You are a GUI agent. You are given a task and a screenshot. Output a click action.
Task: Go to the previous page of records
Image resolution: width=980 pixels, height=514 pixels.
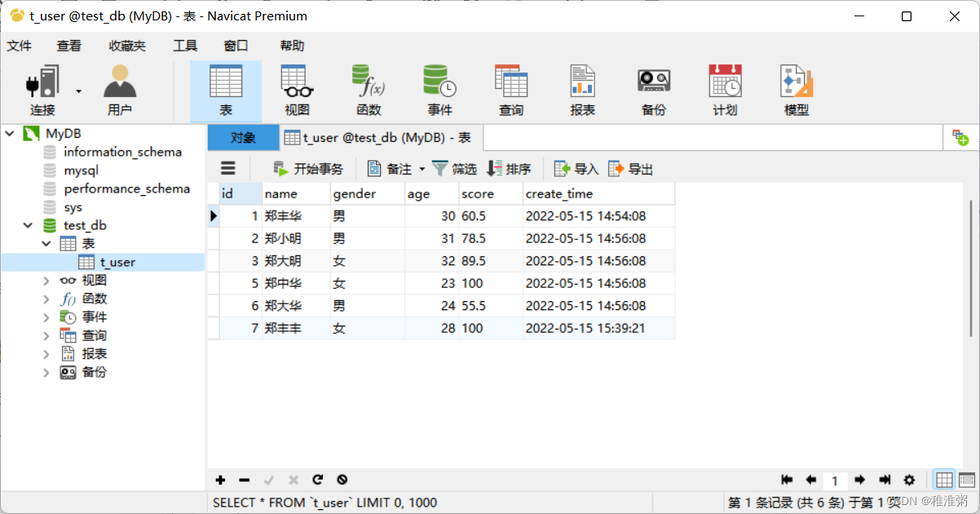coord(811,481)
